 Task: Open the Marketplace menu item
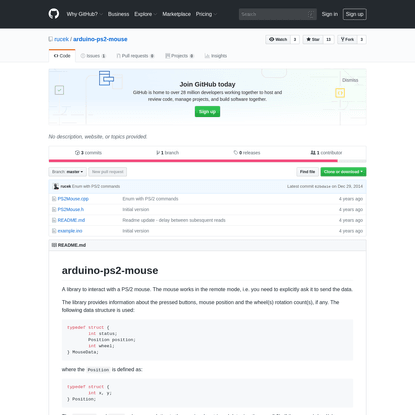pyautogui.click(x=176, y=14)
